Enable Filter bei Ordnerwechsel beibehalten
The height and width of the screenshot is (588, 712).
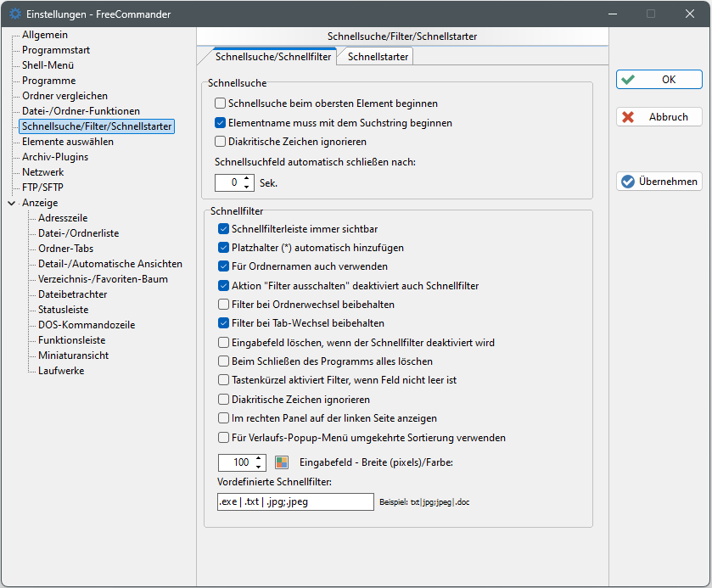223,304
